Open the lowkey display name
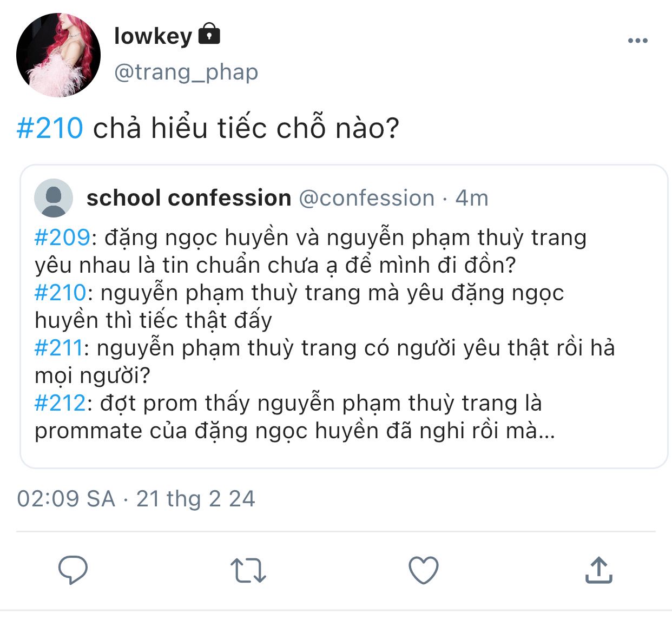Screen dimensions: 672x620 [153, 36]
